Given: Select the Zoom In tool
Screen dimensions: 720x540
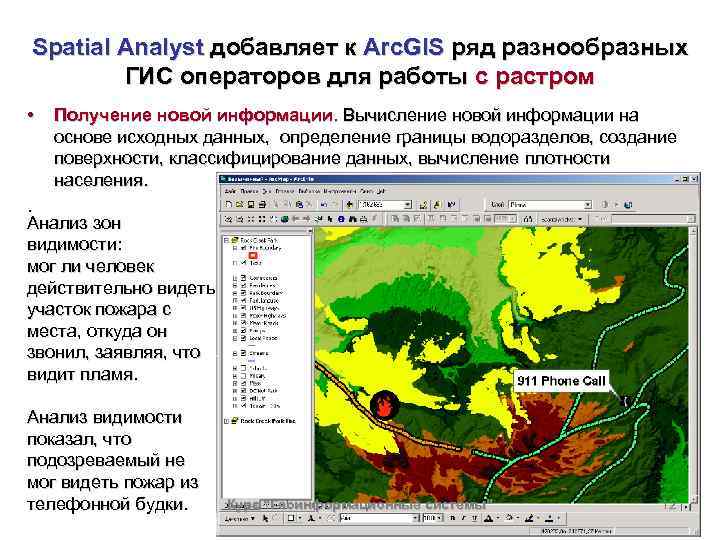Looking at the screenshot, I should [x=229, y=219].
